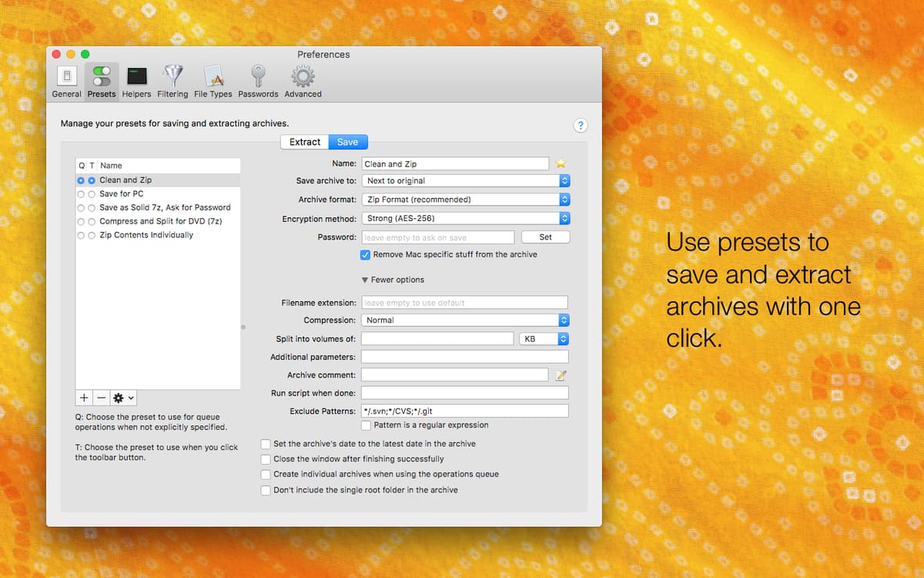Open the archive comment editor pencil icon

560,375
